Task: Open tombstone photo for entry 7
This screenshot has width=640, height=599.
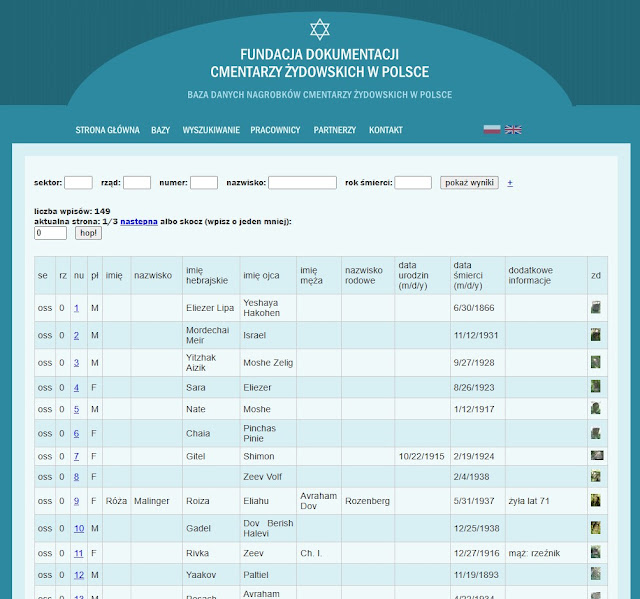Action: click(597, 455)
